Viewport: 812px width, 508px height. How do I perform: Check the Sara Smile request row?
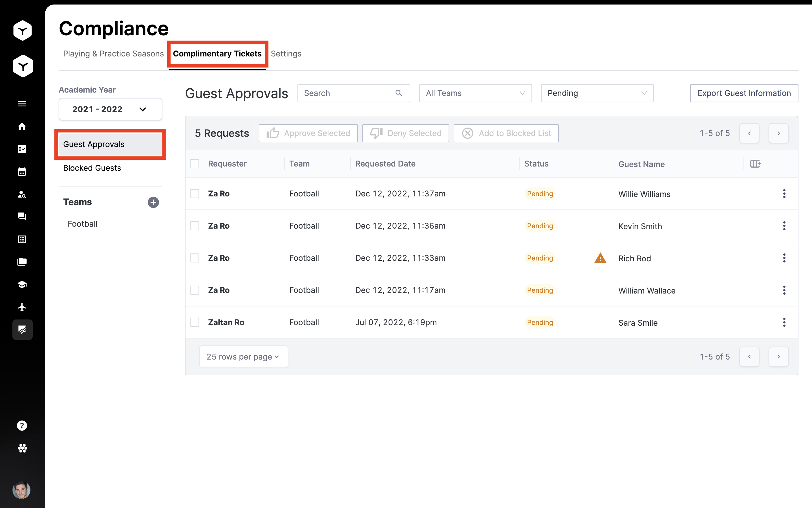(x=195, y=322)
